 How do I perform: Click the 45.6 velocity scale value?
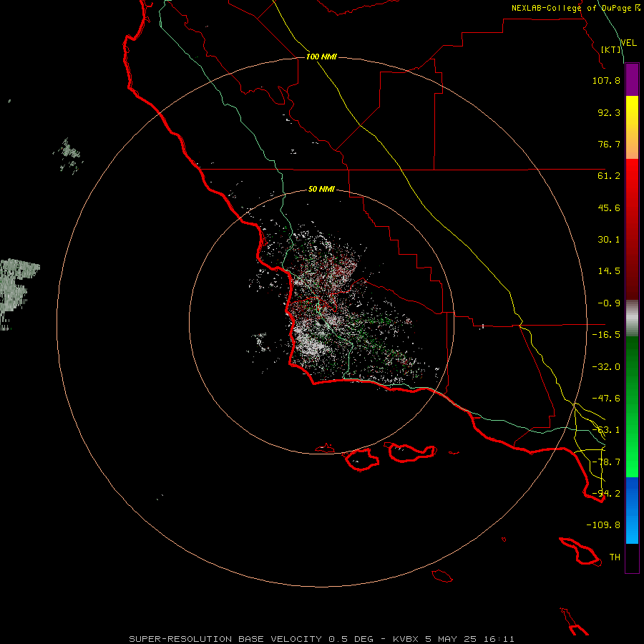coord(609,208)
